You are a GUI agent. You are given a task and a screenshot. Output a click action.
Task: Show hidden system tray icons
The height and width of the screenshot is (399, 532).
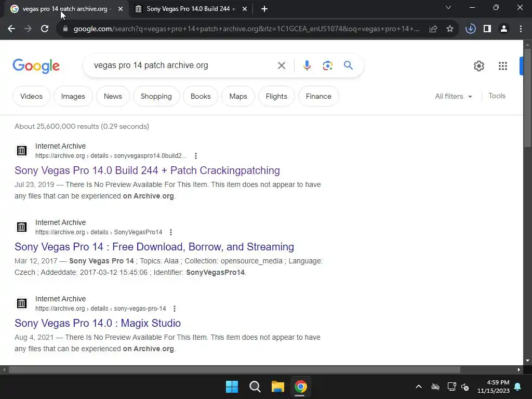click(x=419, y=387)
